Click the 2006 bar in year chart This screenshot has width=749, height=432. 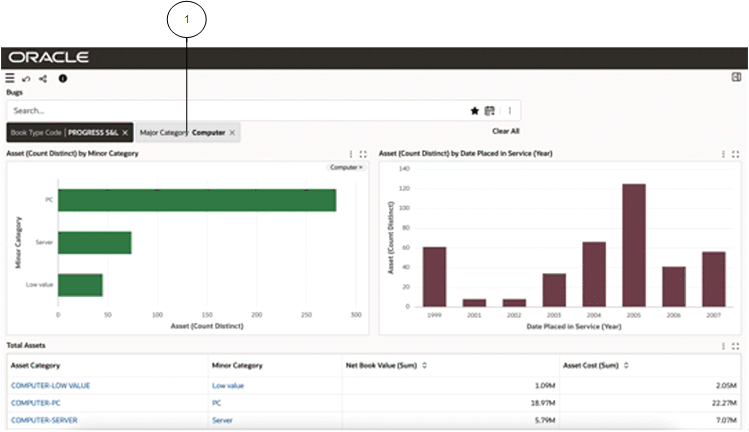tap(674, 287)
